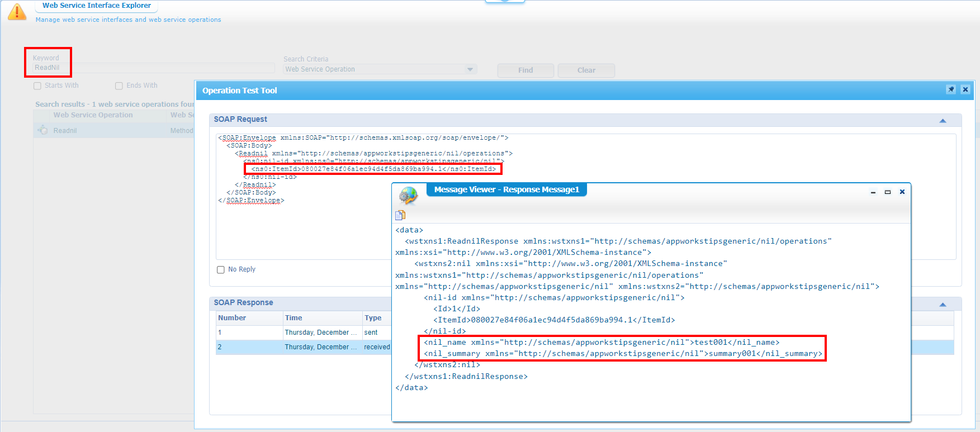Minimize the Message Viewer window
980x432 pixels.
point(873,192)
